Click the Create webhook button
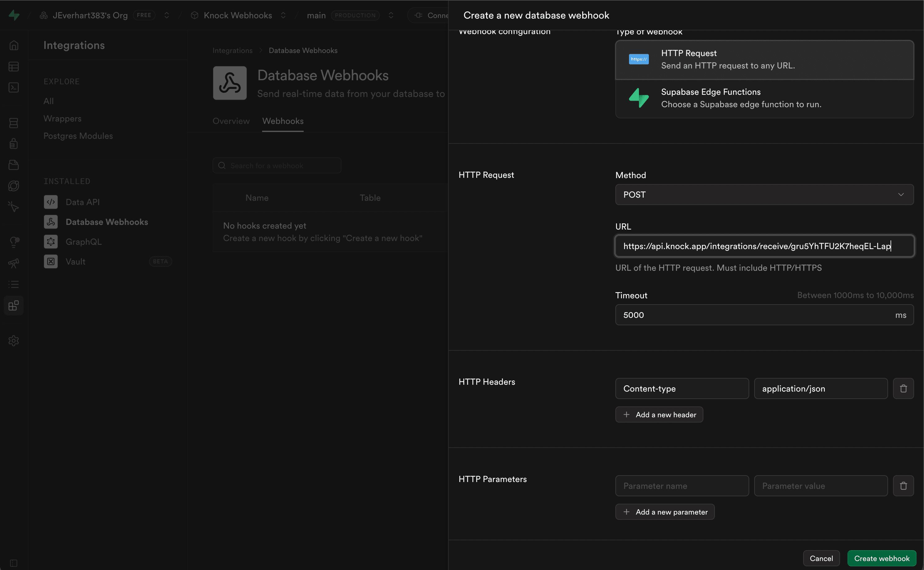Image resolution: width=924 pixels, height=570 pixels. 882,558
